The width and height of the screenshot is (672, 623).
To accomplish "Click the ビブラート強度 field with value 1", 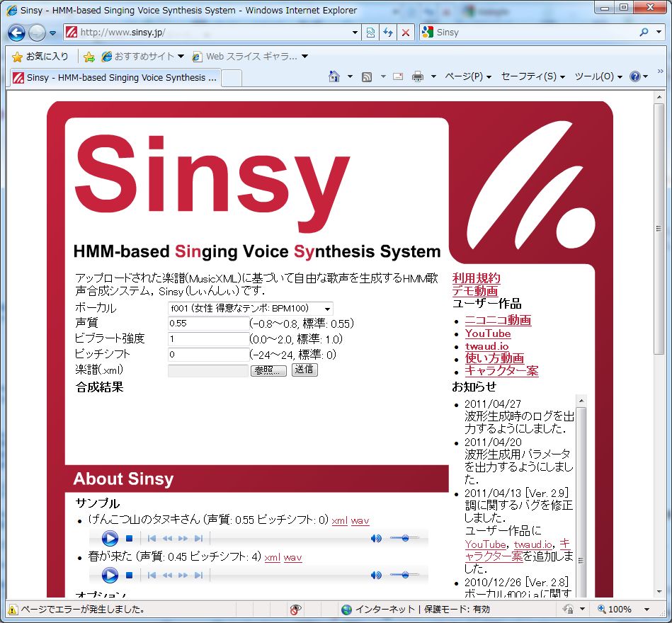I will coord(208,339).
